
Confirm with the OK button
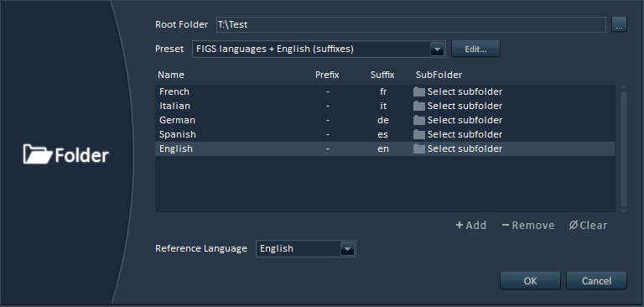click(530, 281)
